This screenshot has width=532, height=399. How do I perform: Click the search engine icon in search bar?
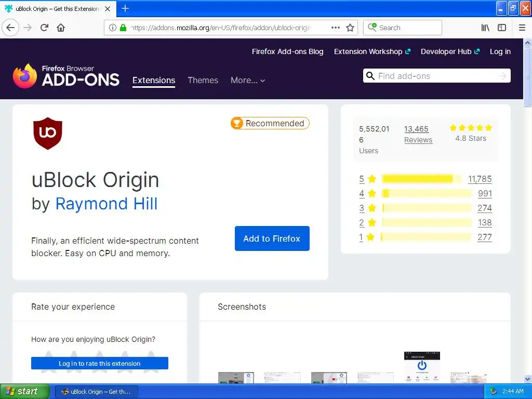[x=372, y=27]
